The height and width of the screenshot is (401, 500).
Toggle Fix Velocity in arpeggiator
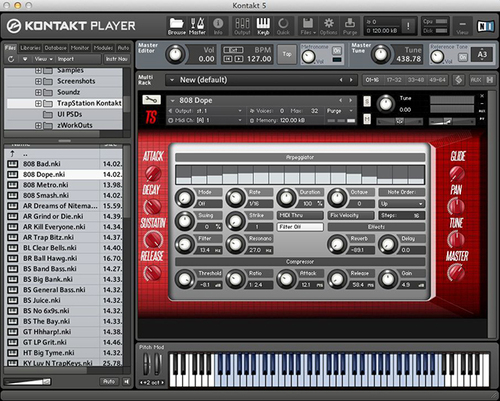coord(351,215)
